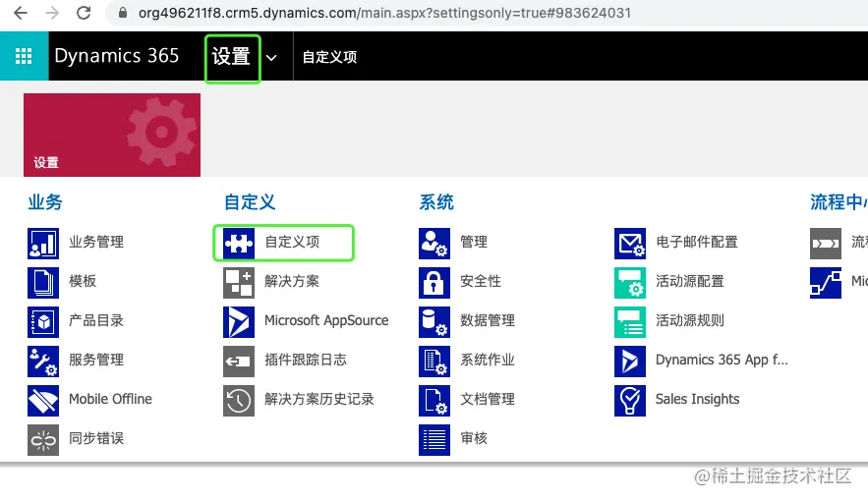Click the 业务管理 chart icon
This screenshot has width=868, height=502.
(x=43, y=243)
